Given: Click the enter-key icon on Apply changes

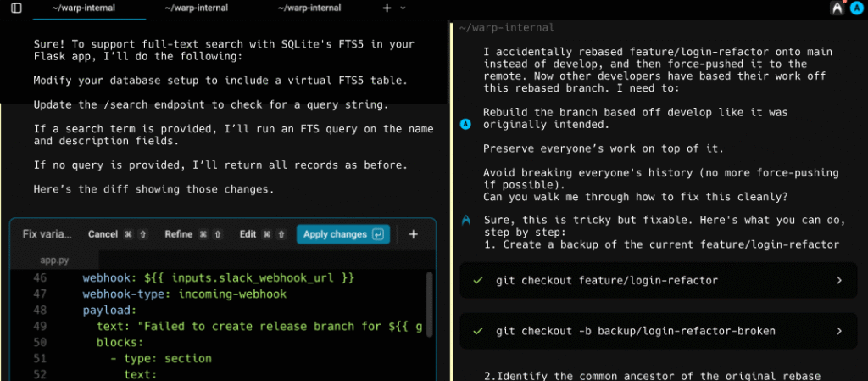Looking at the screenshot, I should pyautogui.click(x=378, y=234).
